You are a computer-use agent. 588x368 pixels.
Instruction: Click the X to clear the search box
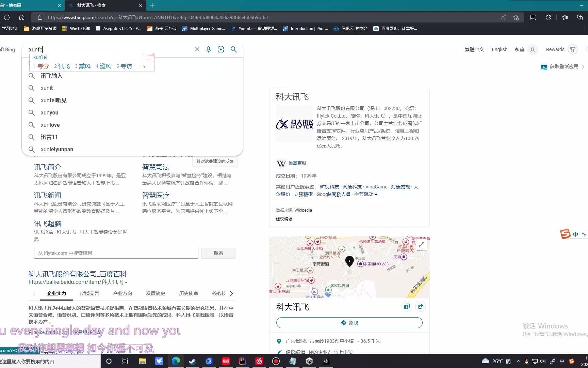click(x=197, y=49)
